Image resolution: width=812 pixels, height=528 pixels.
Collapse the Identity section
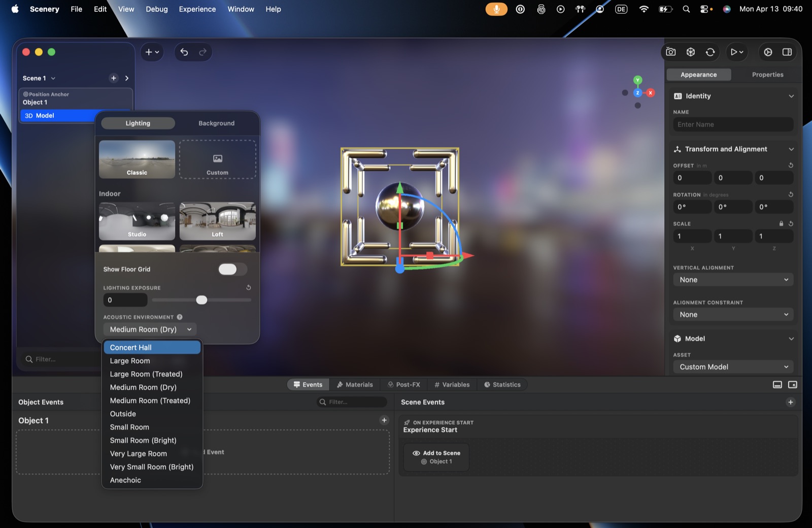click(791, 96)
